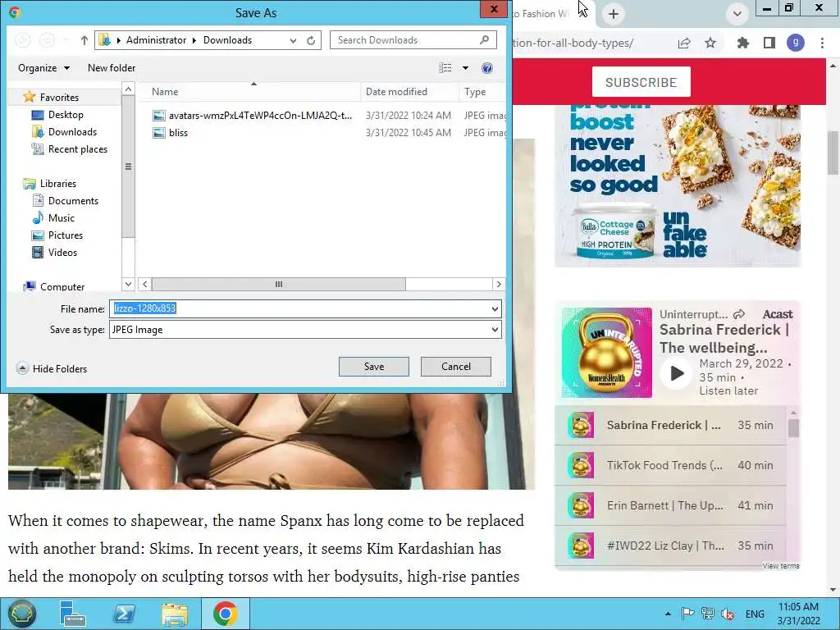
Task: Select Erin Barnett 41 min episode
Action: point(671,505)
